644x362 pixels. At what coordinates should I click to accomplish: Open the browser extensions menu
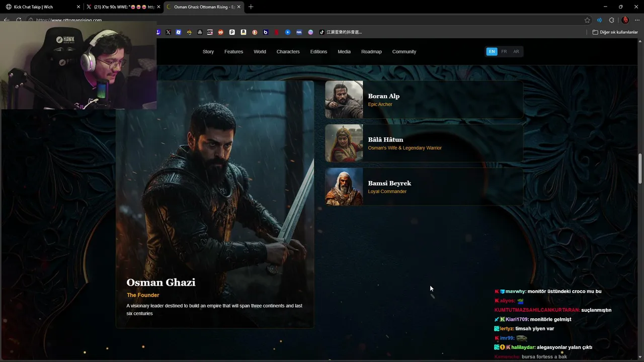point(612,20)
